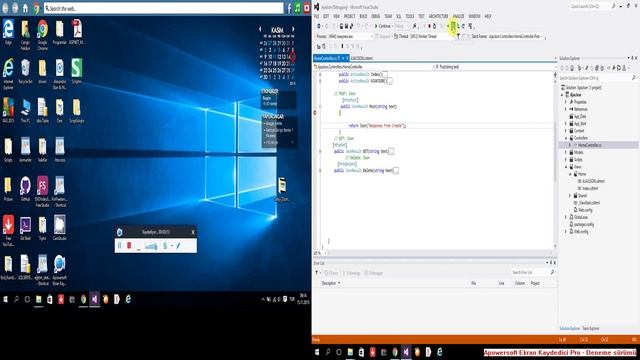
Task: Open the DVDVideoSoft Free Studio shortcut
Action: 42,191
